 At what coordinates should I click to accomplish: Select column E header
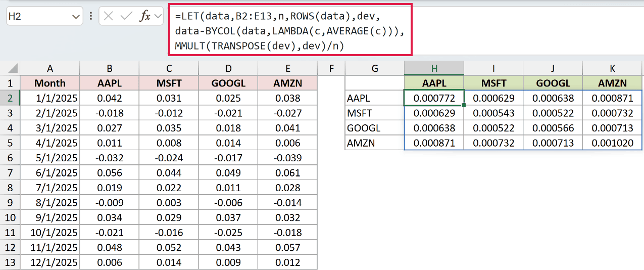pos(287,68)
